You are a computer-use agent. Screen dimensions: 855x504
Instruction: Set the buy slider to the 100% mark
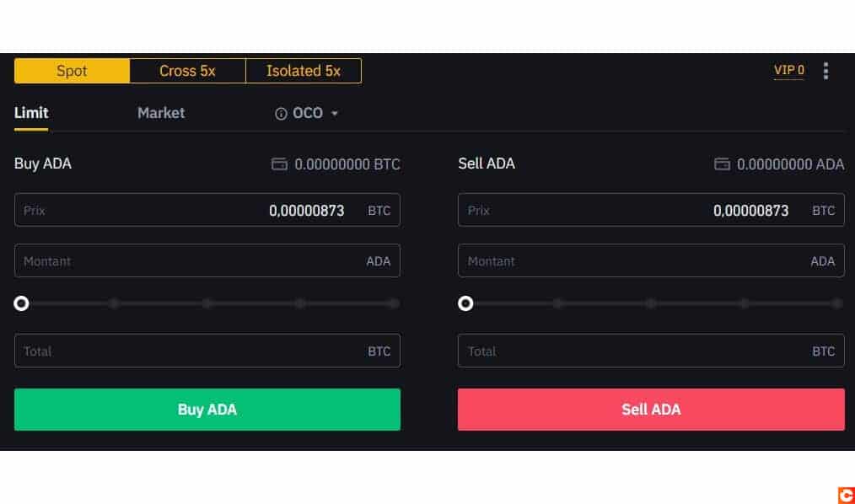pos(394,303)
